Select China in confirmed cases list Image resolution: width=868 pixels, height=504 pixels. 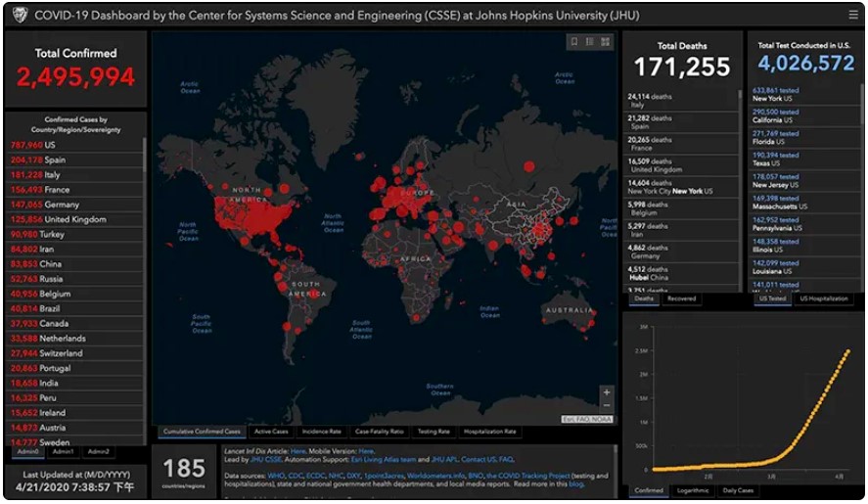tap(74, 264)
